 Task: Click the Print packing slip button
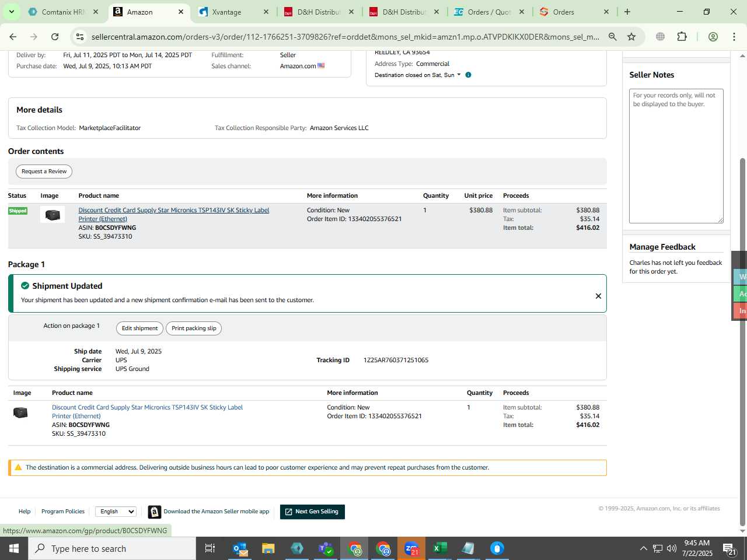(x=194, y=328)
